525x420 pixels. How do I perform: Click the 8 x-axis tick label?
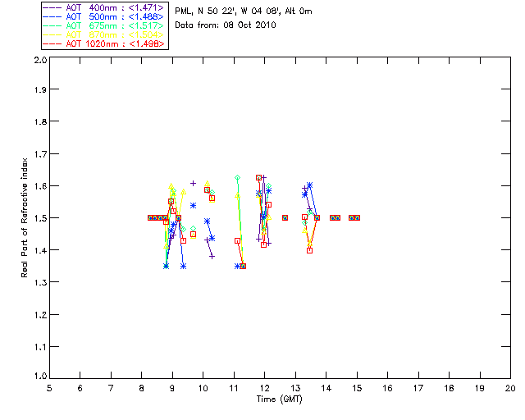142,388
